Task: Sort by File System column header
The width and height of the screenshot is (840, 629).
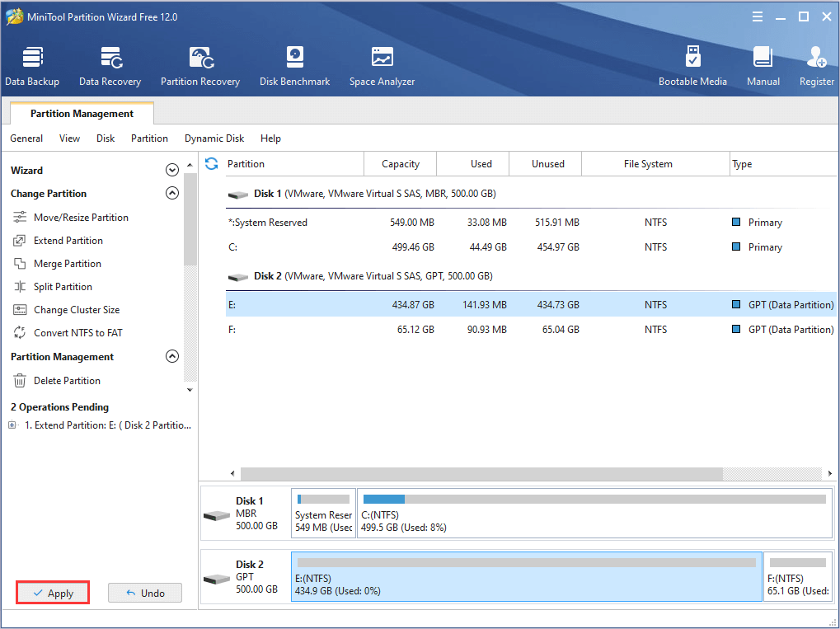Action: 655,163
